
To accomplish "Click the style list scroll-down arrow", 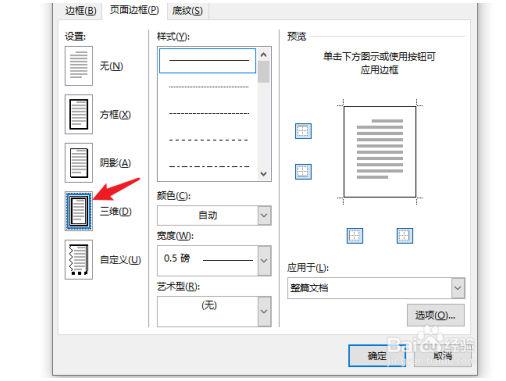I will click(264, 174).
